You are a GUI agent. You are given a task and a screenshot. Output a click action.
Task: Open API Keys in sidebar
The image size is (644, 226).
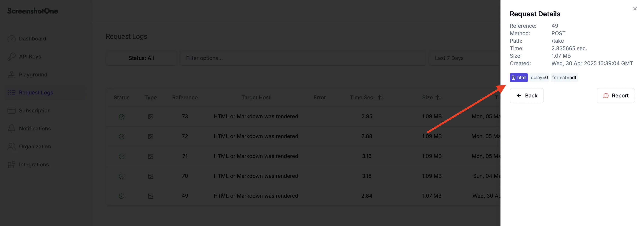30,57
